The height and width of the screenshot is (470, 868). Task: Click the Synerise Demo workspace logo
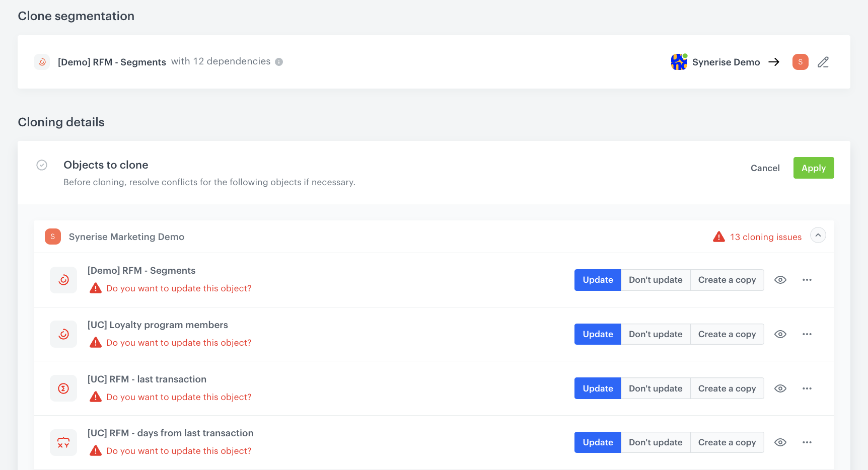pos(679,62)
